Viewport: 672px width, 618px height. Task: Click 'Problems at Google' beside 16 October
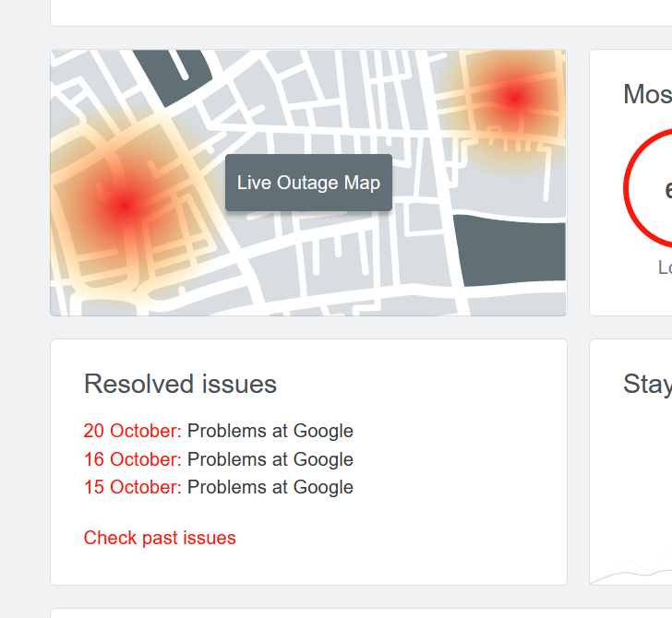(270, 459)
